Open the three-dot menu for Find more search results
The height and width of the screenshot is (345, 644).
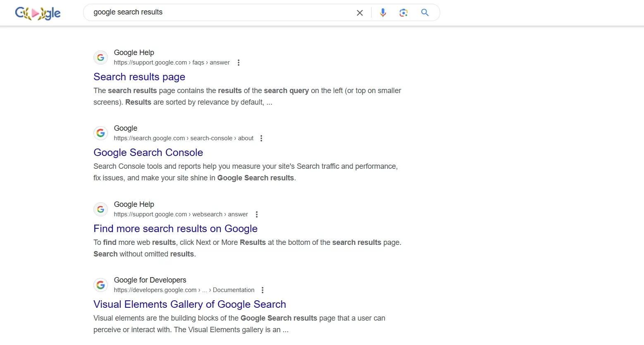point(256,214)
